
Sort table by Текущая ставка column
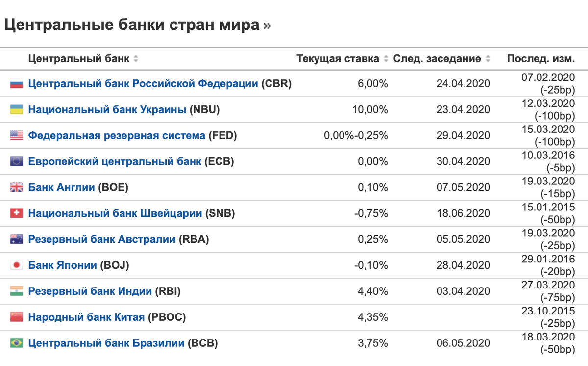pyautogui.click(x=386, y=59)
